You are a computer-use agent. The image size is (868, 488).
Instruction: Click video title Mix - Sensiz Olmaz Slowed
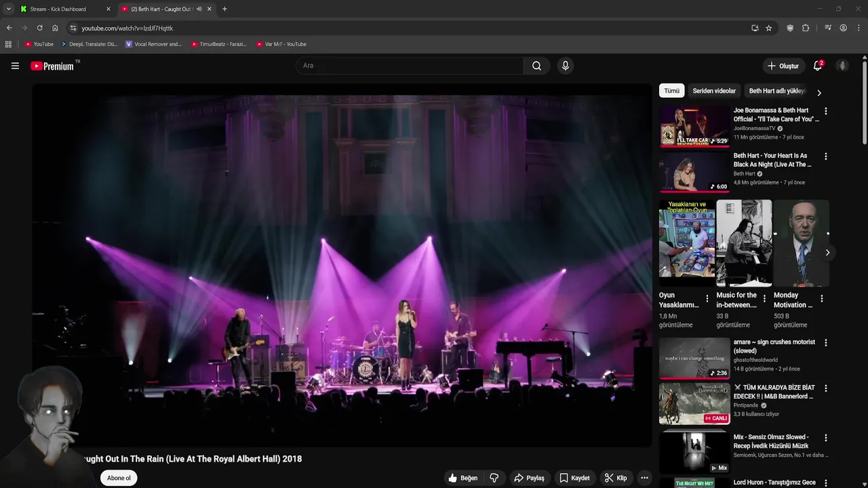click(x=771, y=442)
